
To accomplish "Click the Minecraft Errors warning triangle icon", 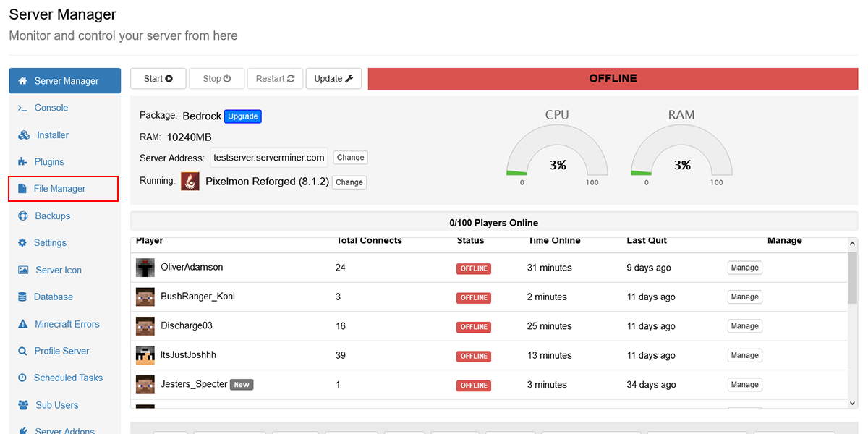I will click(22, 324).
